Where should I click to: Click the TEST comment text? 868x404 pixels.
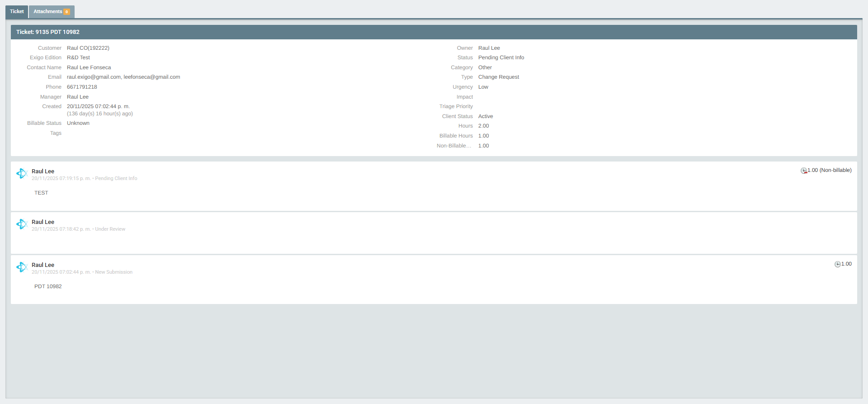(41, 193)
